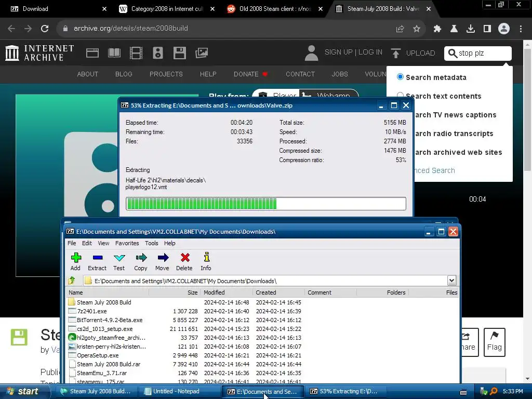Click the CONTACT navigation link
Image resolution: width=532 pixels, height=399 pixels.
click(x=300, y=74)
